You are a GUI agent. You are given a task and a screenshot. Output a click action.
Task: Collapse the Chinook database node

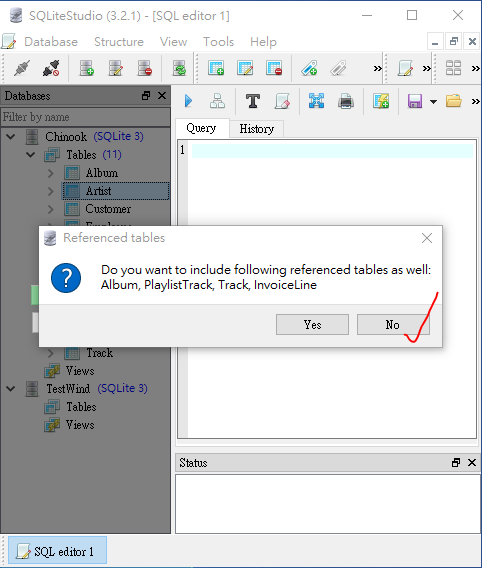(11, 137)
